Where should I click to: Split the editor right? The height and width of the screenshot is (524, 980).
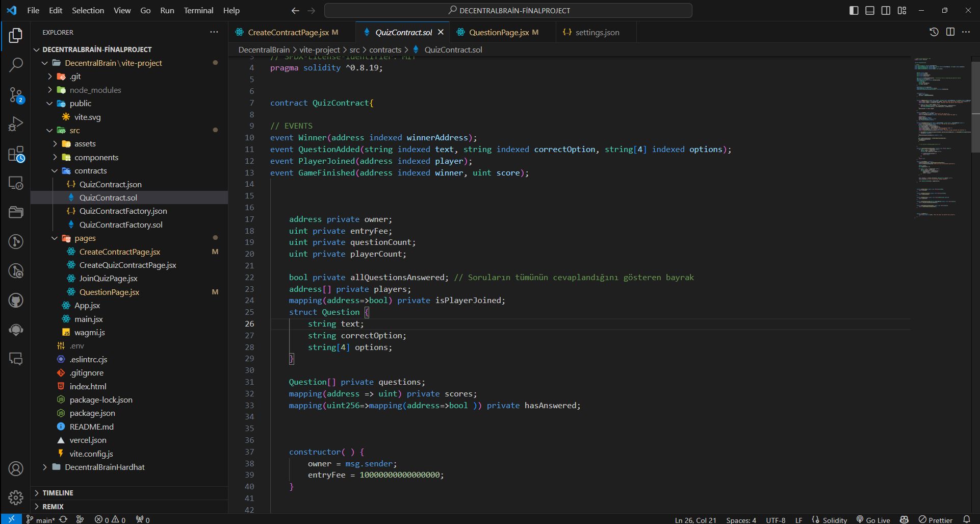click(x=950, y=32)
